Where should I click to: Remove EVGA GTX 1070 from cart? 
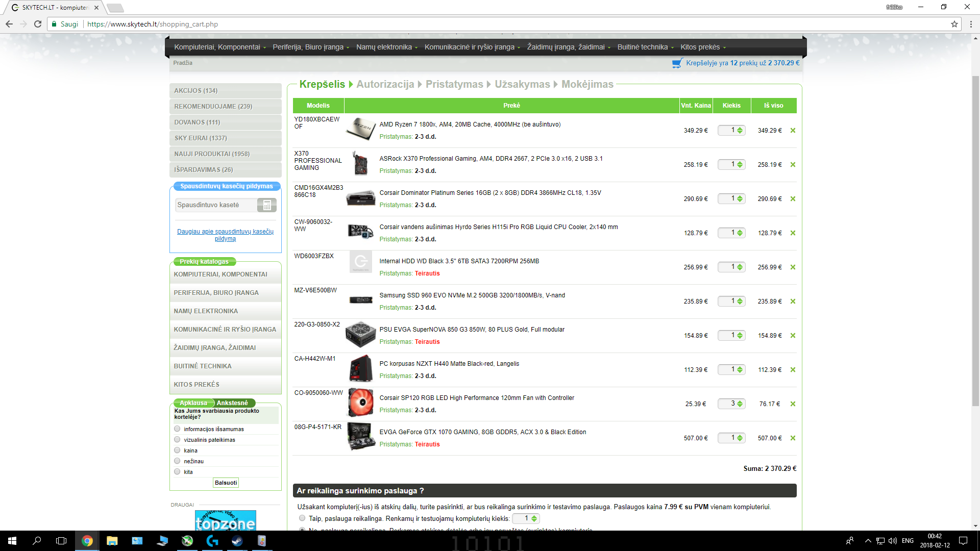(x=793, y=438)
